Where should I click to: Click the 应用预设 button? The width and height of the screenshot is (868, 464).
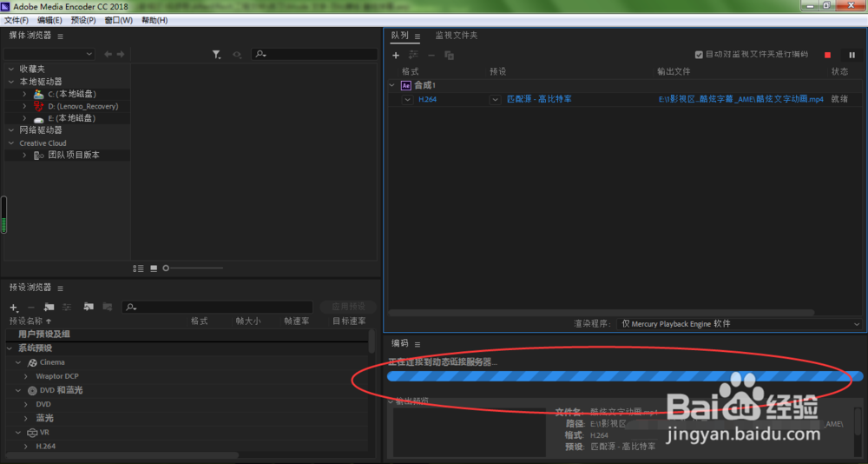tap(348, 307)
